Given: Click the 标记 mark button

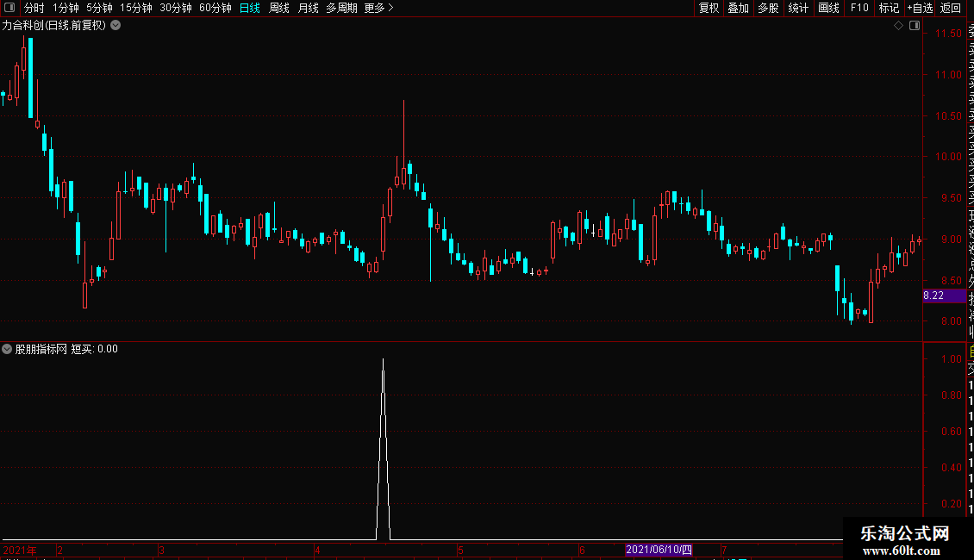Looking at the screenshot, I should tap(889, 8).
